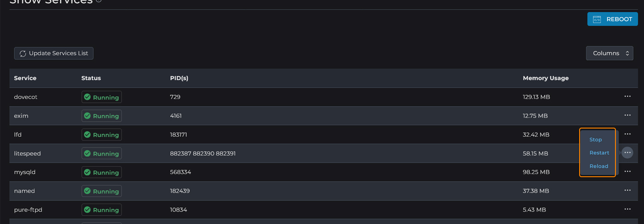644x224 pixels.
Task: Select Reload from the litespeed menu
Action: 598,166
